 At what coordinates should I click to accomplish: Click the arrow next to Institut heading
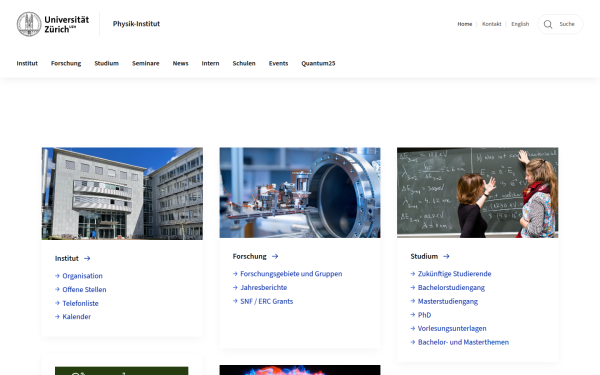pos(87,258)
